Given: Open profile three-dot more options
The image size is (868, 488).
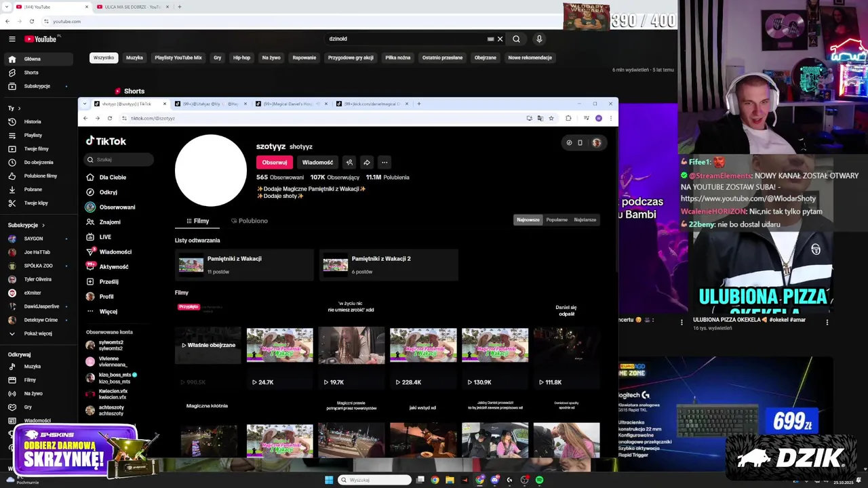Looking at the screenshot, I should (x=384, y=163).
